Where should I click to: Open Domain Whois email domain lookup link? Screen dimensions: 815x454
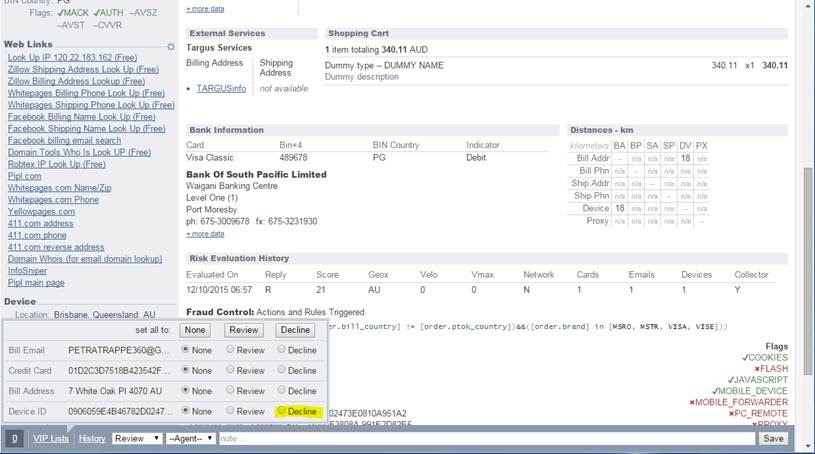tap(85, 259)
